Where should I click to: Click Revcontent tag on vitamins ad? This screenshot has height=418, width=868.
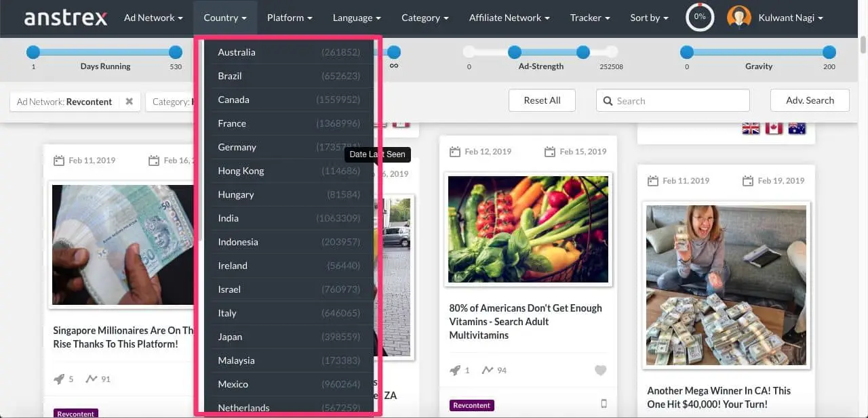point(471,405)
